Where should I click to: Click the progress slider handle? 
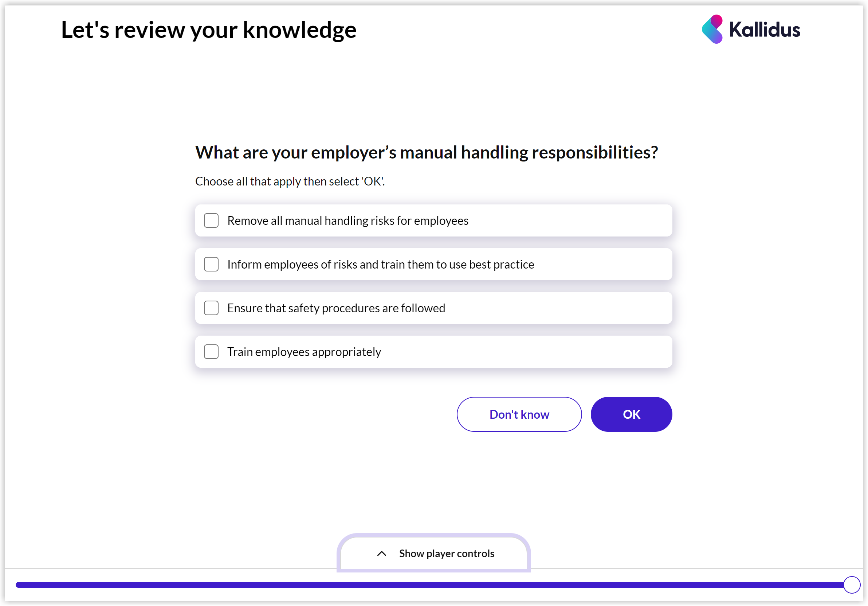coord(851,585)
